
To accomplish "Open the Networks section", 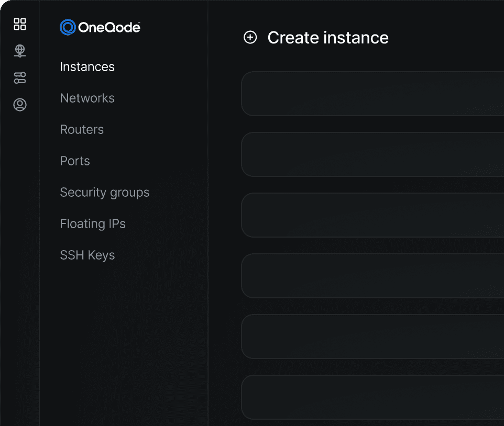I will (87, 98).
